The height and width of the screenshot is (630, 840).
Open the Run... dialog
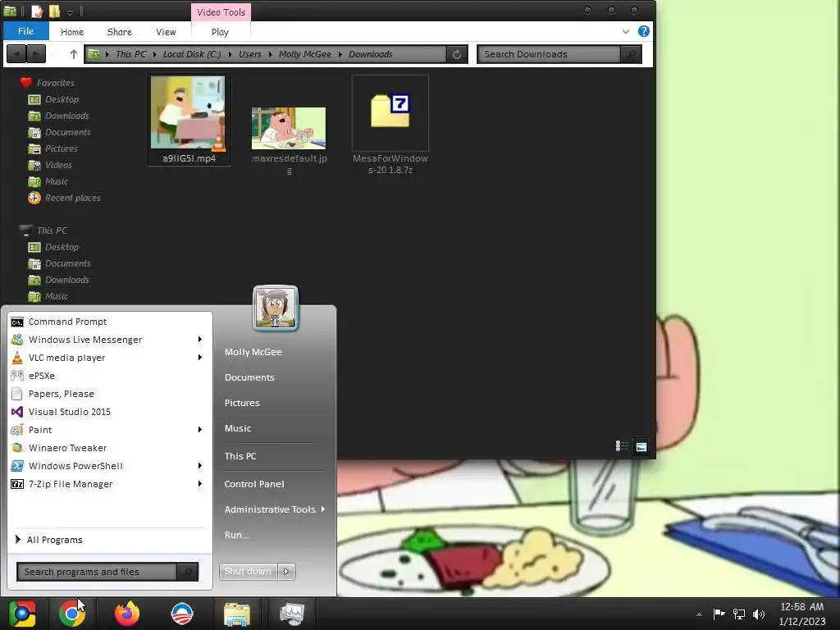click(237, 535)
